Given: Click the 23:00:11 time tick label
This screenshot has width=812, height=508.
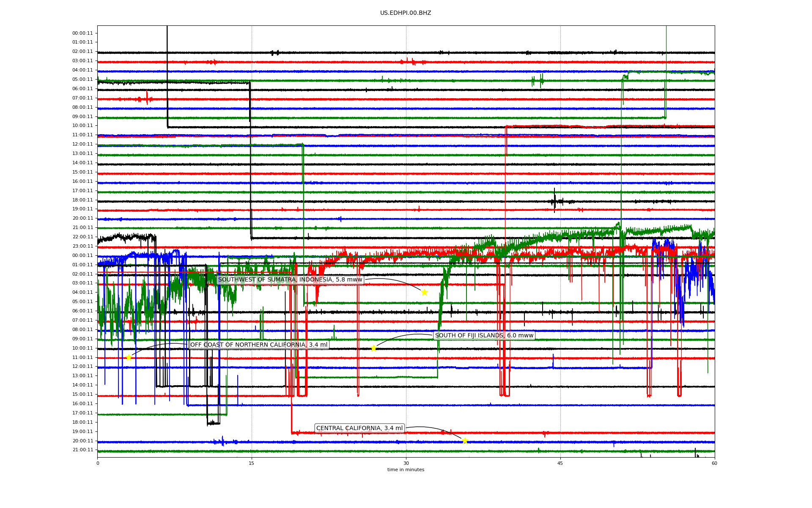Looking at the screenshot, I should [82, 246].
